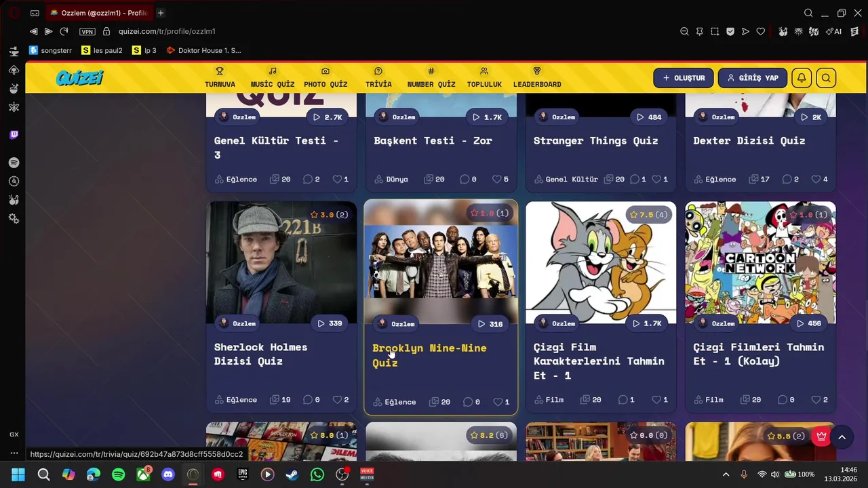This screenshot has height=488, width=868.
Task: Add page to bookmarks heart icon
Action: (761, 31)
